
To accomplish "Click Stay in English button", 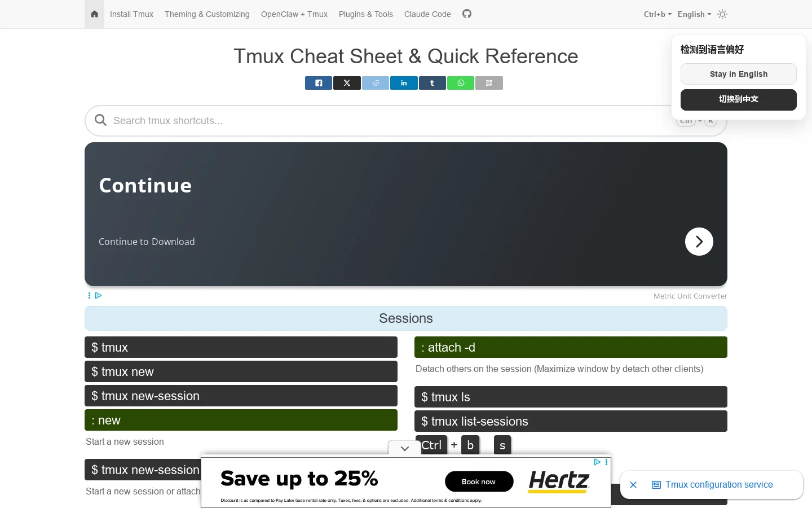I will [739, 74].
